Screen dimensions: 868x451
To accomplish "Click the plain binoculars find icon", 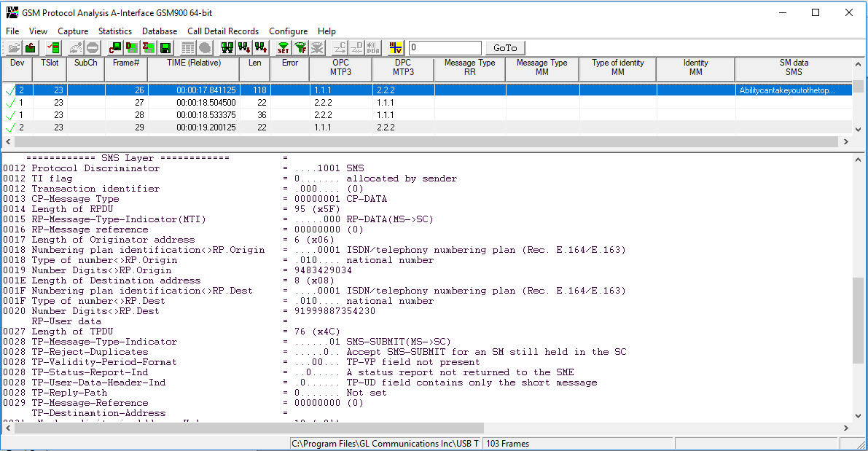I will point(227,48).
